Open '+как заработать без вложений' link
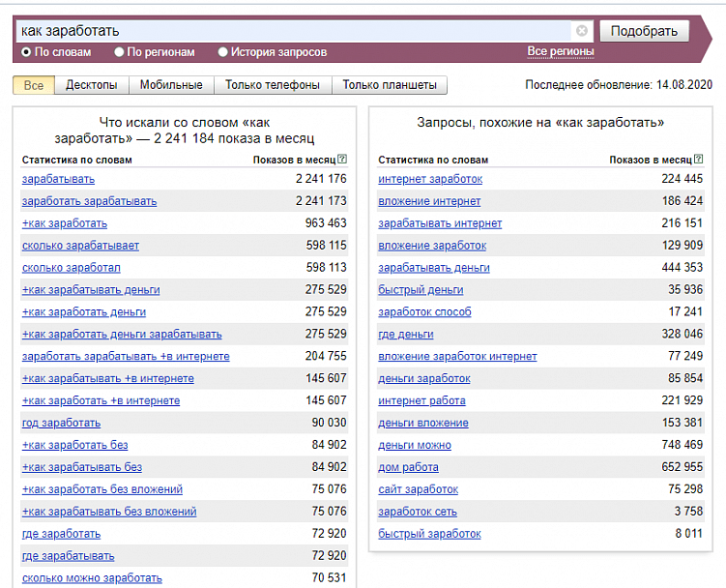The height and width of the screenshot is (588, 726). pos(102,489)
